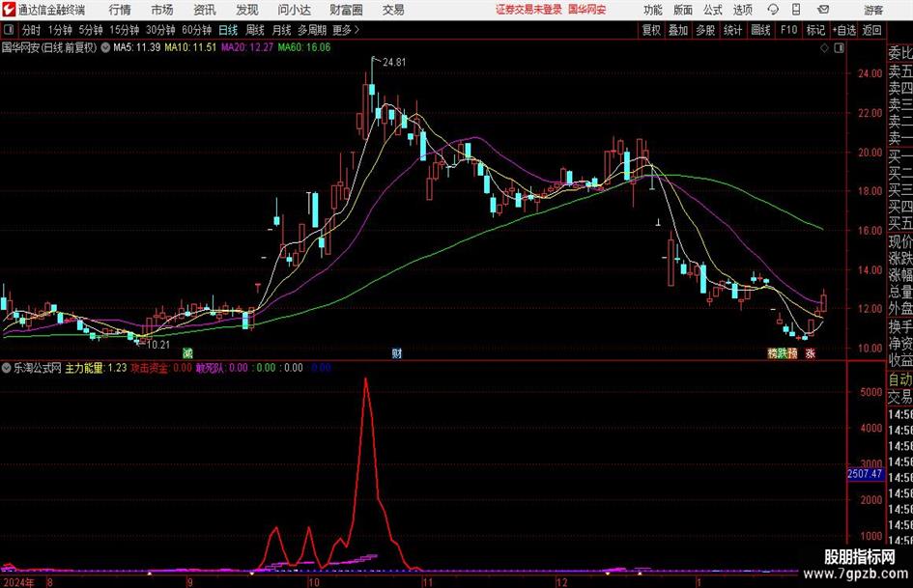The width and height of the screenshot is (913, 588).
Task: Click the 24.81 high price label
Action: point(394,63)
